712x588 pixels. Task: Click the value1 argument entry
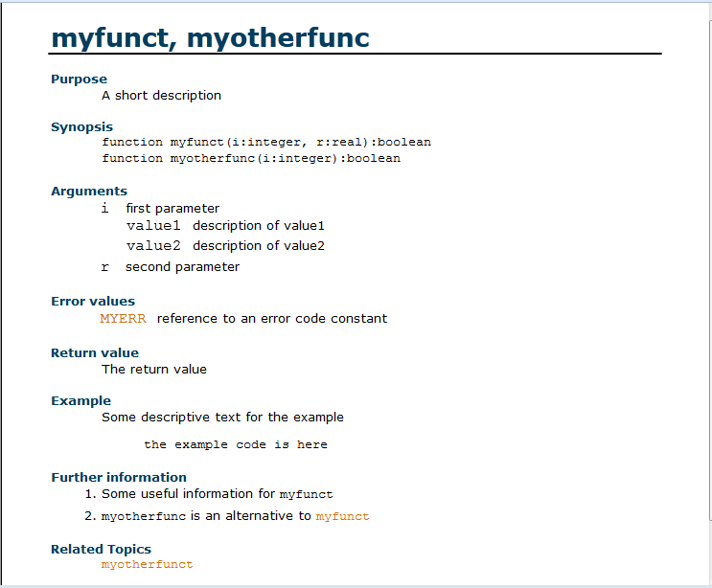point(153,226)
